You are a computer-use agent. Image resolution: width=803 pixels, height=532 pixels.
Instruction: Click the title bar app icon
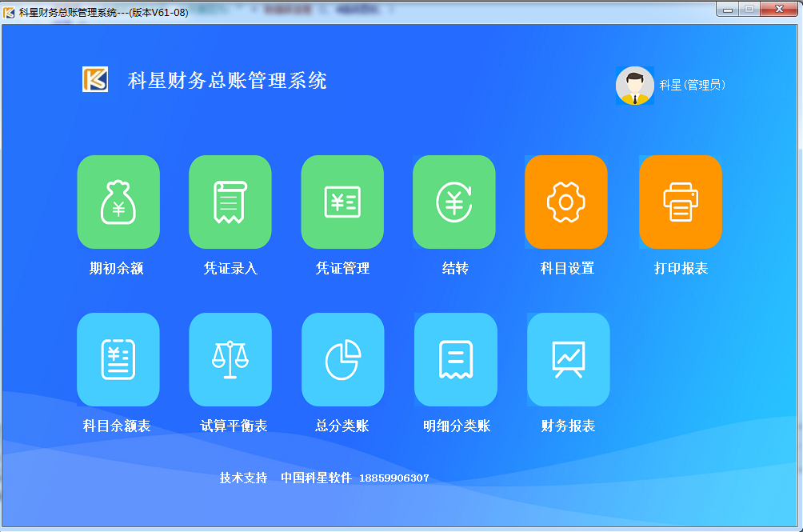tap(9, 12)
